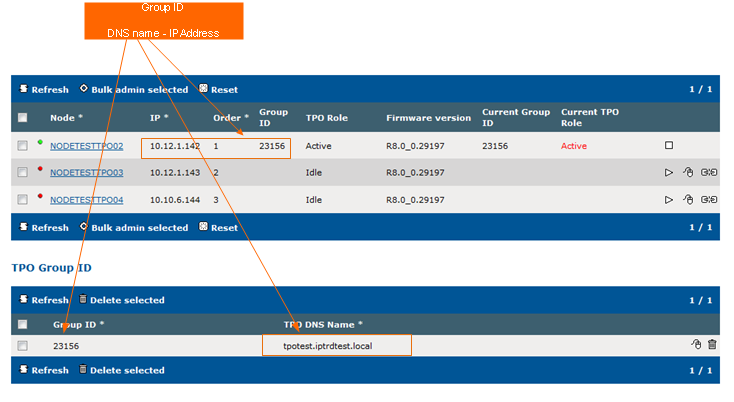Click the Active TPO Role cell for NODETESTTPO02
Viewport: 734px width, 402px height.
pyautogui.click(x=318, y=146)
